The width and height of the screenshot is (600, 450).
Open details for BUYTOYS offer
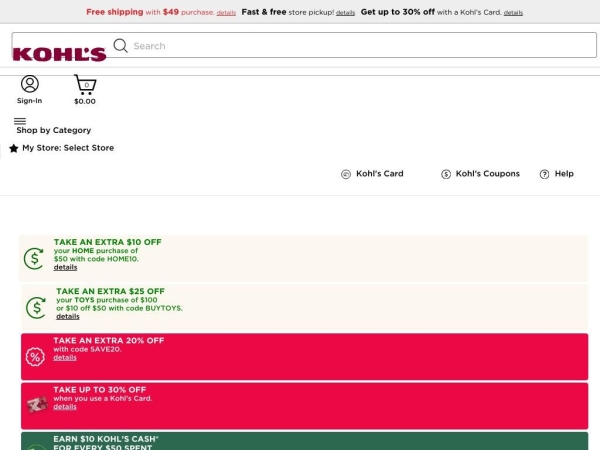click(68, 316)
